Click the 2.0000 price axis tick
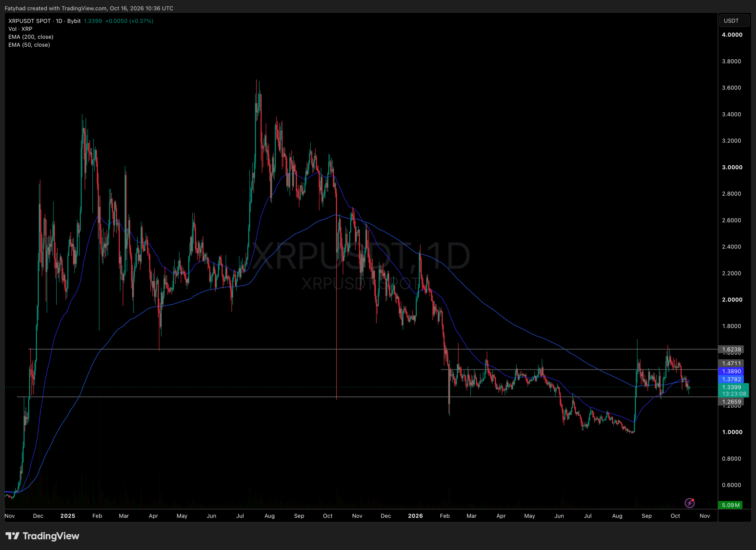The image size is (756, 550). pyautogui.click(x=732, y=300)
